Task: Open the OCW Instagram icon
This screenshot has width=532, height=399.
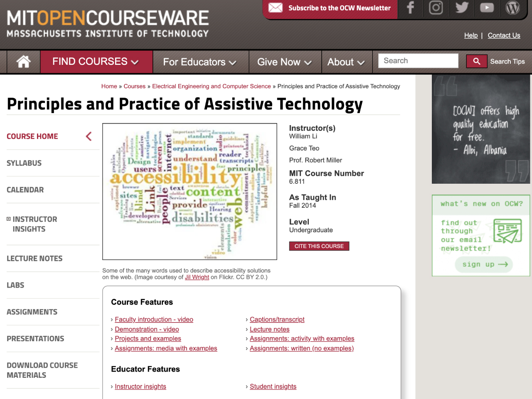Action: pyautogui.click(x=436, y=7)
